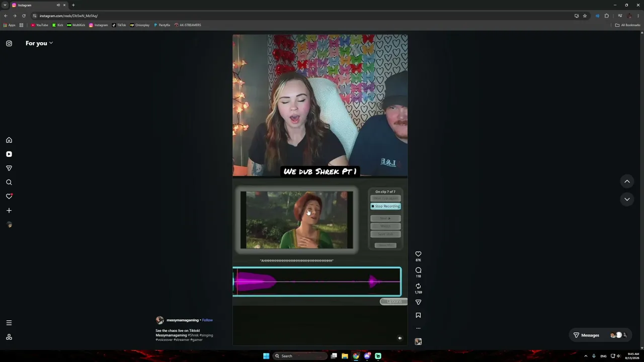Open the blue sound-wave extension icon
This screenshot has height=362, width=644.
(x=597, y=16)
